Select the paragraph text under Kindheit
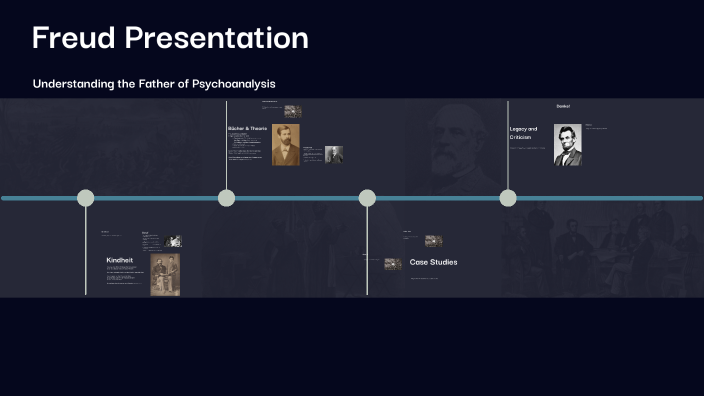Viewport: 704px width, 396px height. click(125, 275)
